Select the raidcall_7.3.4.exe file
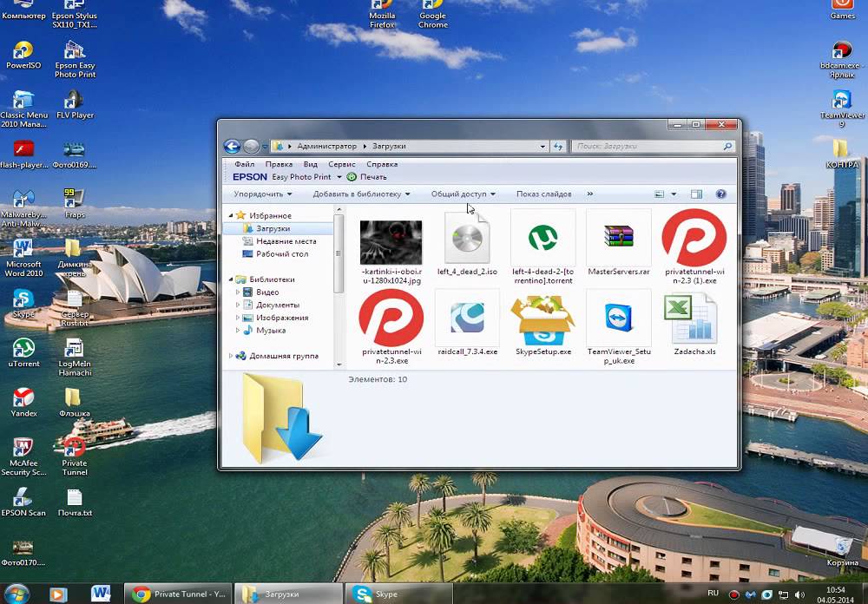 [x=467, y=323]
